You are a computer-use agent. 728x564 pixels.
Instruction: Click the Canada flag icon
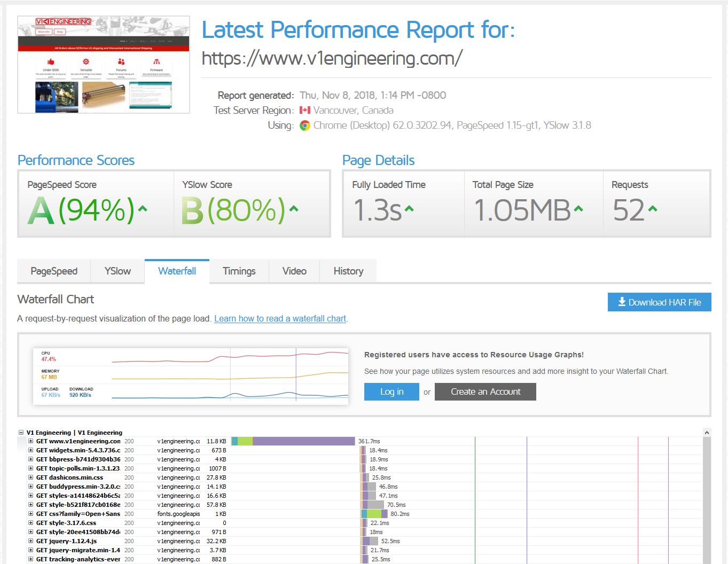pos(305,110)
